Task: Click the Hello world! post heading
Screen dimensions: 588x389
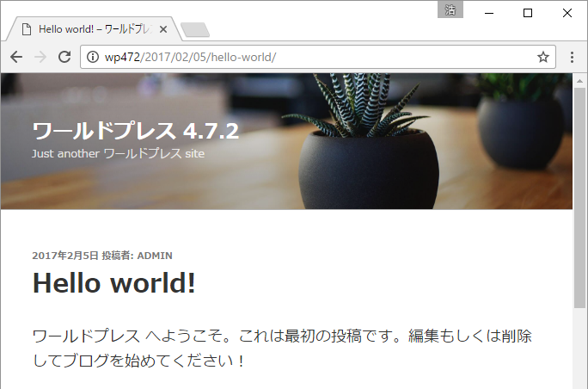Action: coord(114,283)
